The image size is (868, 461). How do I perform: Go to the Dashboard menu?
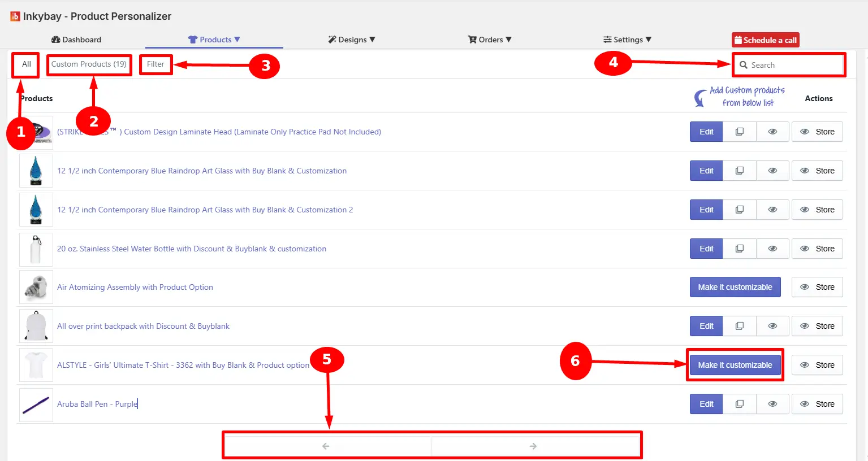pyautogui.click(x=76, y=40)
